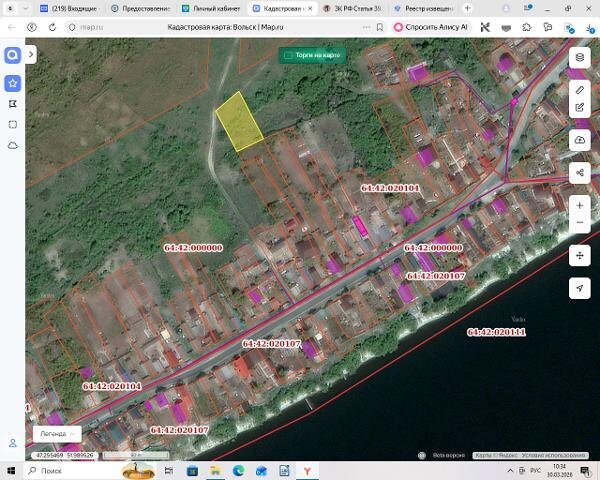
Task: Open the cloud icon in left sidebar
Action: click(x=13, y=145)
